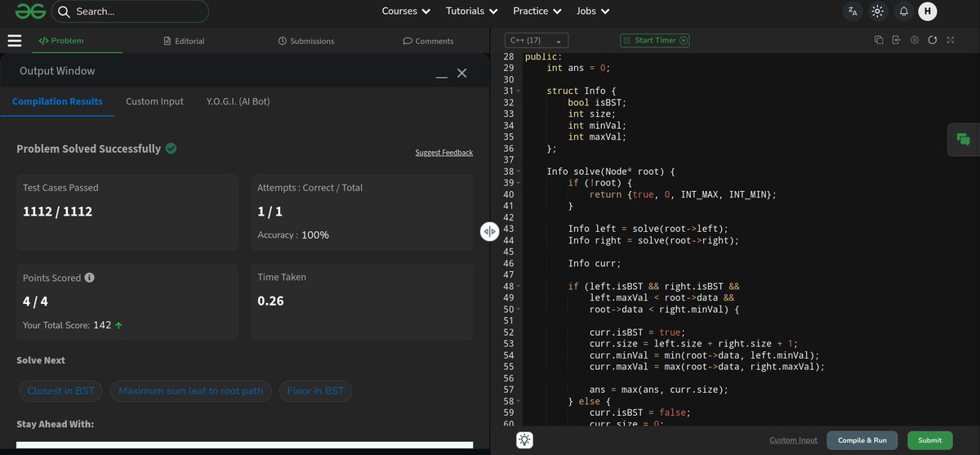The image size is (980, 455).
Task: Click the lightbulb hint icon
Action: (x=524, y=440)
